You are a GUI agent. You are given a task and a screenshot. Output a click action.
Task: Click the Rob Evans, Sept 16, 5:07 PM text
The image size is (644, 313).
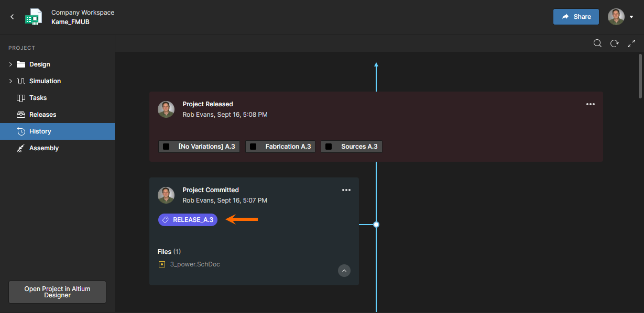click(x=225, y=200)
